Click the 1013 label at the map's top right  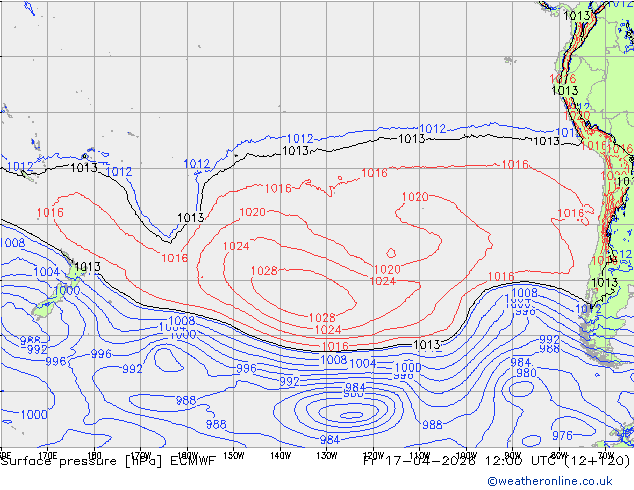click(x=577, y=16)
